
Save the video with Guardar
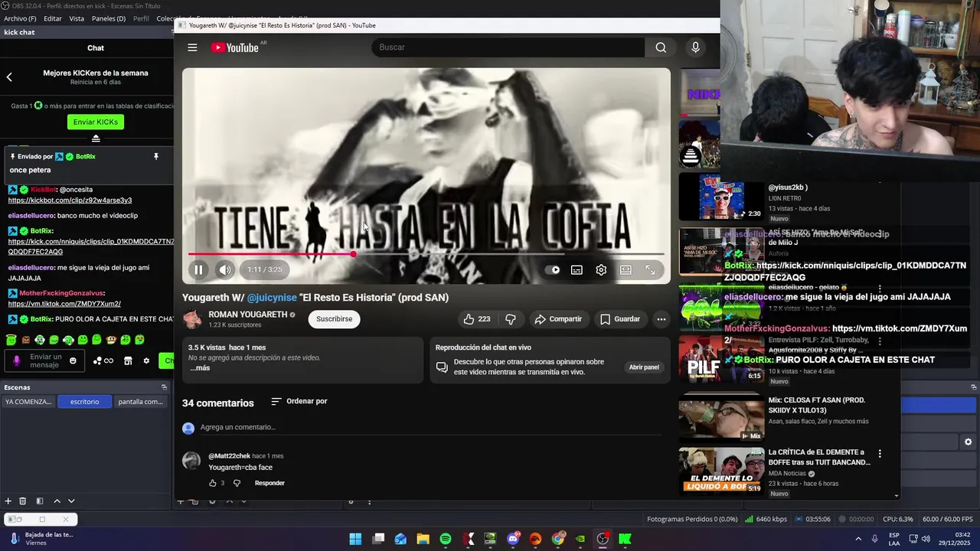click(x=620, y=319)
